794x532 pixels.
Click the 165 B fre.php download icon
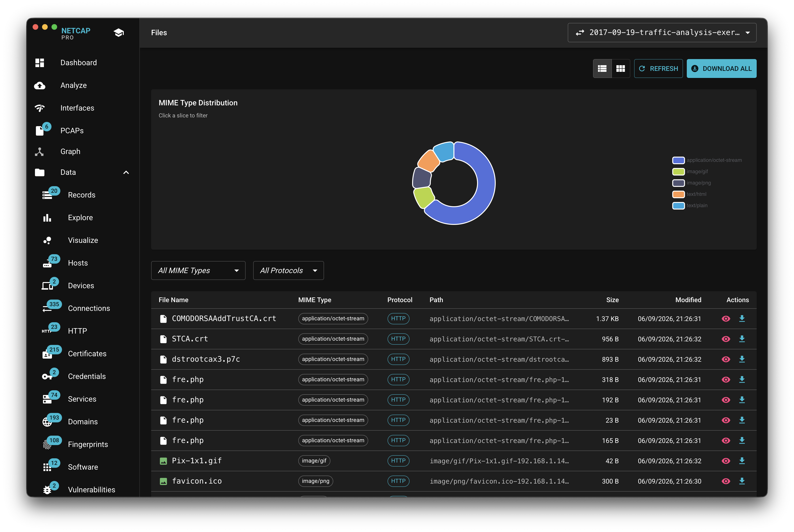pos(742,440)
